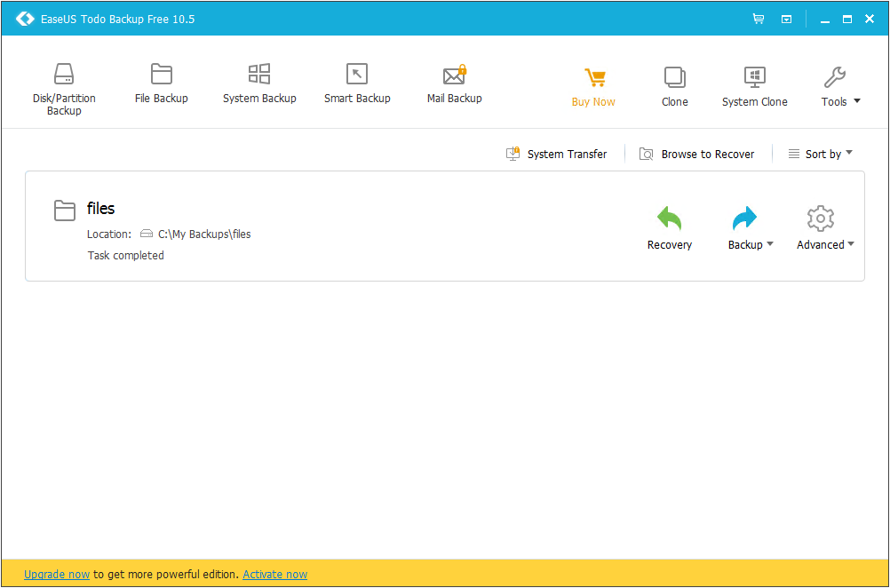The width and height of the screenshot is (890, 588).
Task: Click Browse to Recover
Action: [x=696, y=154]
